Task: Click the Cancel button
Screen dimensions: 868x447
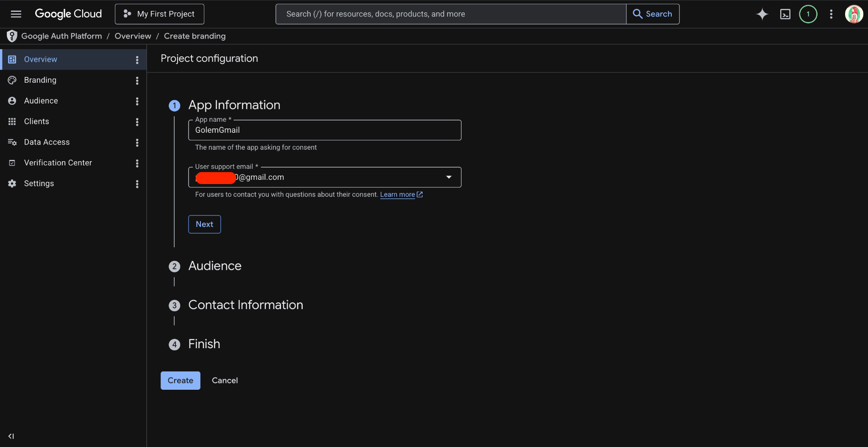Action: 225,380
